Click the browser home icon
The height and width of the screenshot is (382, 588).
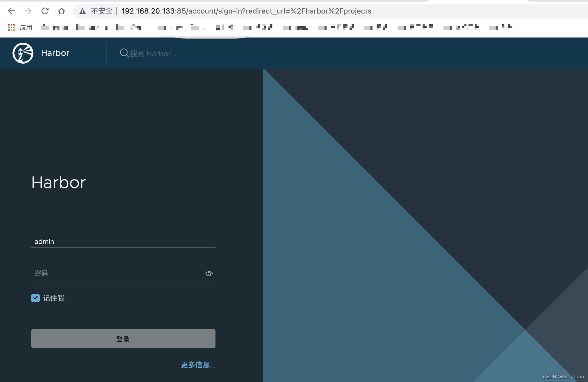62,11
